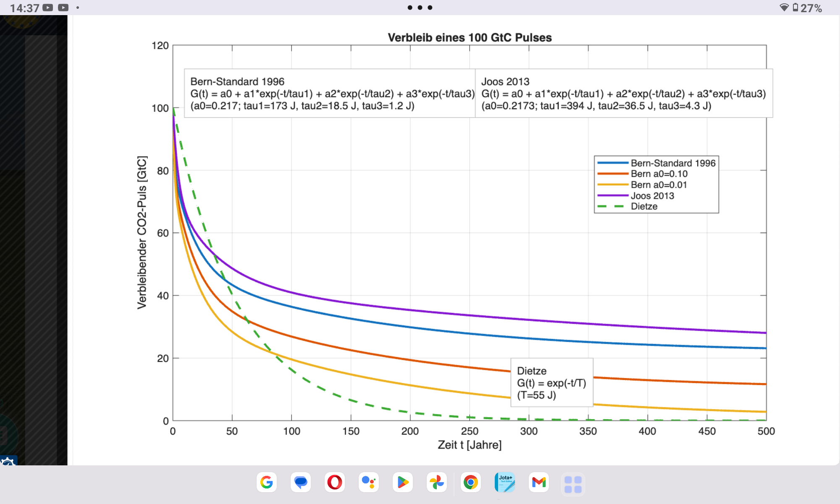Open the Google app in dock
Image resolution: width=840 pixels, height=504 pixels.
point(266,482)
